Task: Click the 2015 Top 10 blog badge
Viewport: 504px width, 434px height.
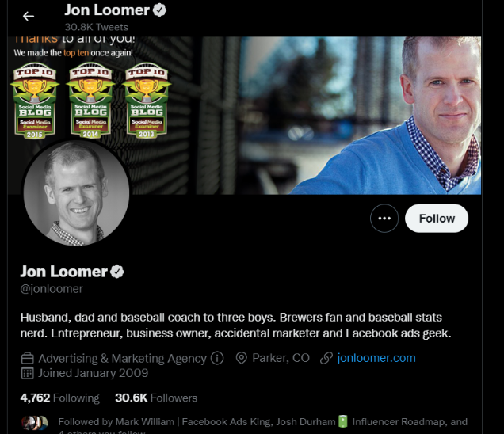Action: click(35, 101)
